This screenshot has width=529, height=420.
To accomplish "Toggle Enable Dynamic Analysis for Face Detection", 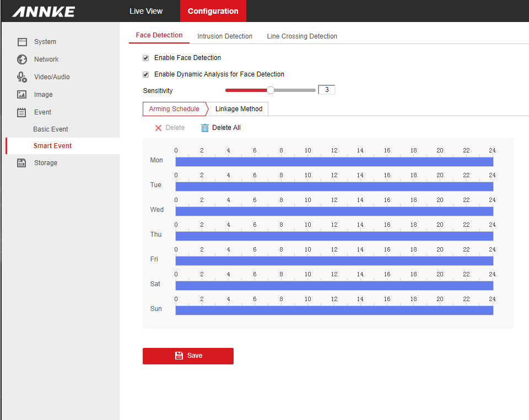I will click(146, 74).
